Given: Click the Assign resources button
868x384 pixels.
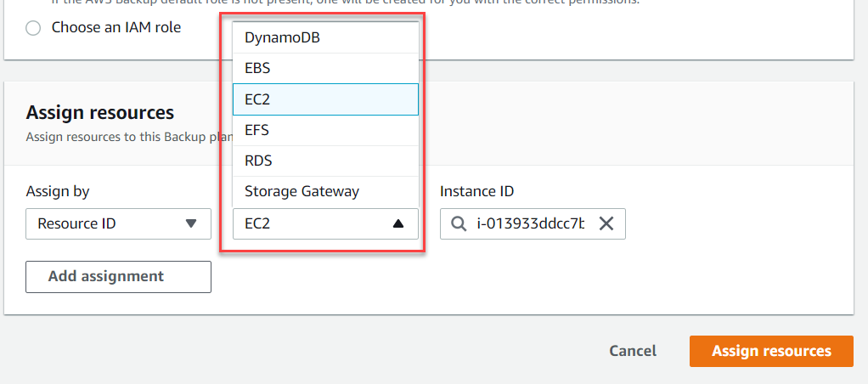Looking at the screenshot, I should point(771,351).
